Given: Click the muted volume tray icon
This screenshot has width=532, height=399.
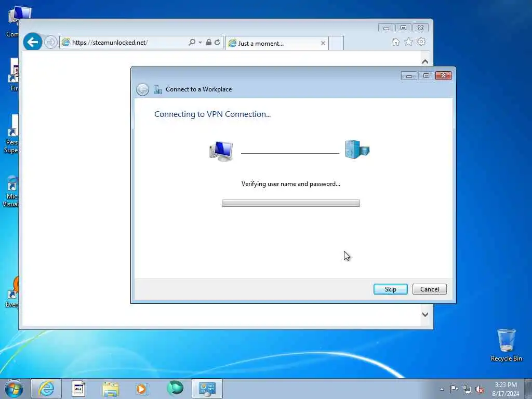Looking at the screenshot, I should click(x=480, y=390).
